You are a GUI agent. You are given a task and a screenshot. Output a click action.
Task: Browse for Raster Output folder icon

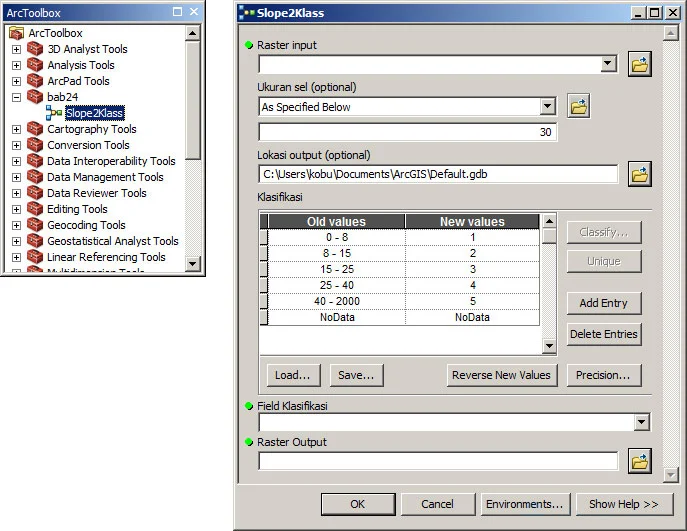point(640,461)
